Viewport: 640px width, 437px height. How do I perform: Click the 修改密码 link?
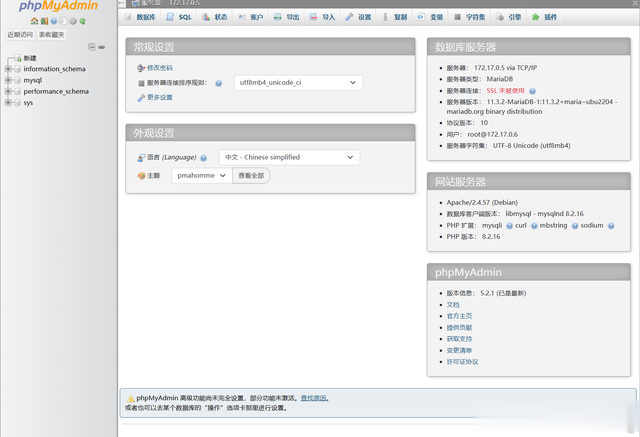point(160,68)
